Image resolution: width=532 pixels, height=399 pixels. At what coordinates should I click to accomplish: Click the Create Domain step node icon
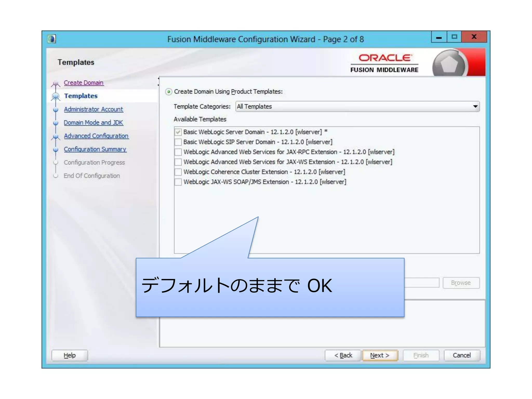(55, 83)
